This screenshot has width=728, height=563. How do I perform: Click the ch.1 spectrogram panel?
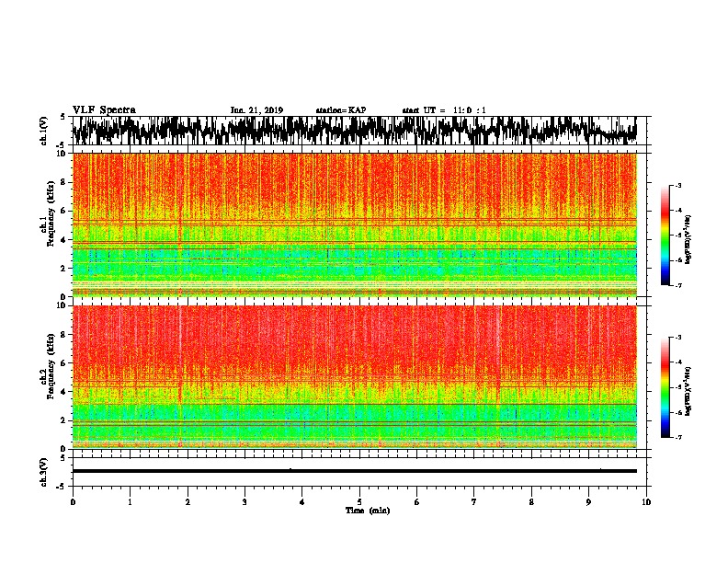pos(354,224)
